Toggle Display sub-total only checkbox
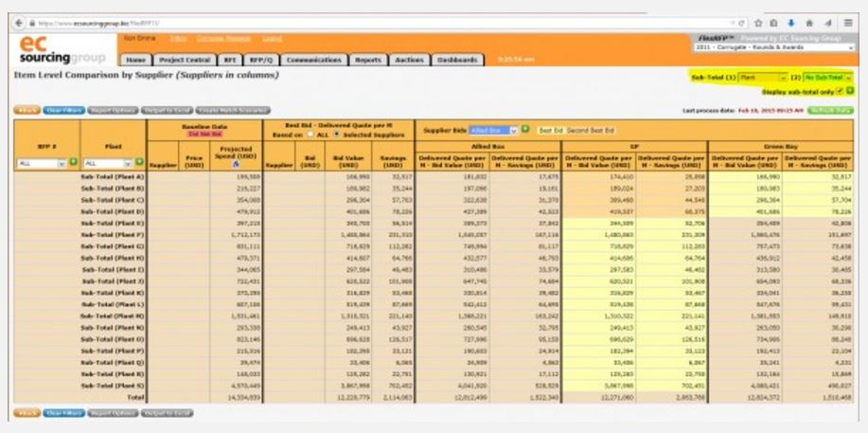 tap(841, 91)
